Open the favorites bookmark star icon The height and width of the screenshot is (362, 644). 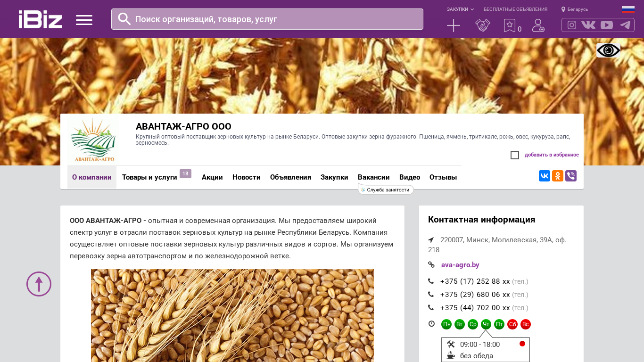pyautogui.click(x=510, y=25)
